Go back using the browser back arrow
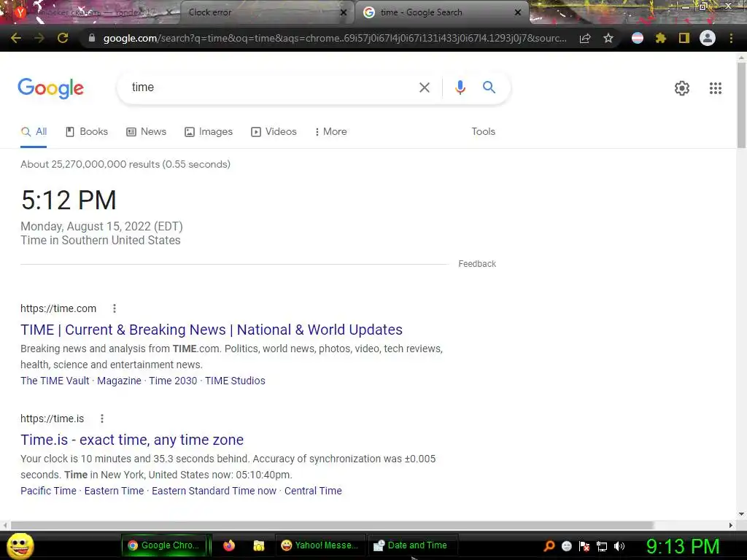Image resolution: width=747 pixels, height=560 pixels. point(16,38)
